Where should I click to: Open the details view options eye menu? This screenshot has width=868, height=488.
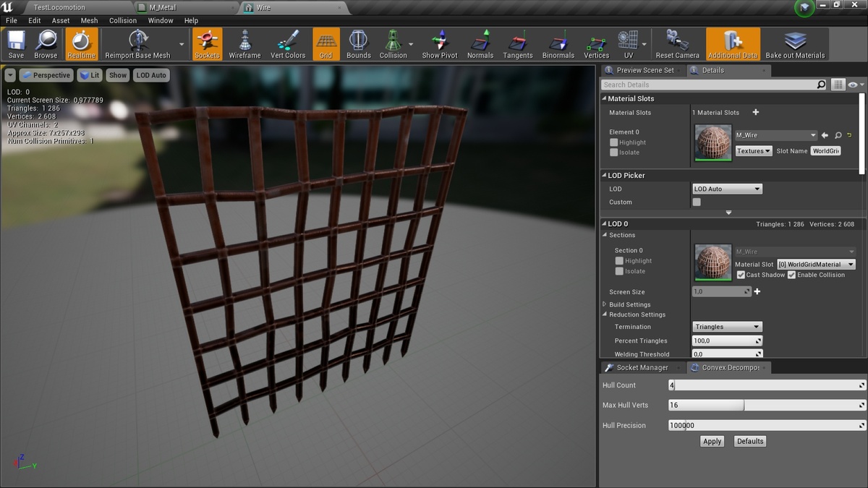coord(856,85)
